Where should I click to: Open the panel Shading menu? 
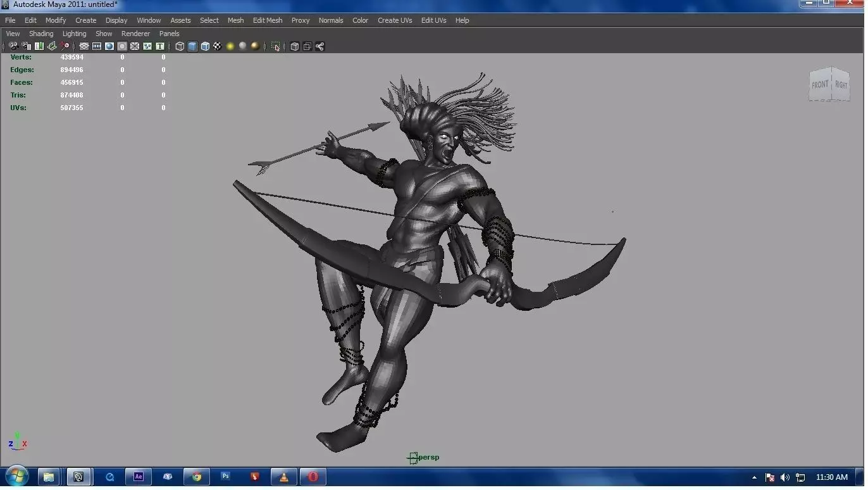pyautogui.click(x=41, y=34)
